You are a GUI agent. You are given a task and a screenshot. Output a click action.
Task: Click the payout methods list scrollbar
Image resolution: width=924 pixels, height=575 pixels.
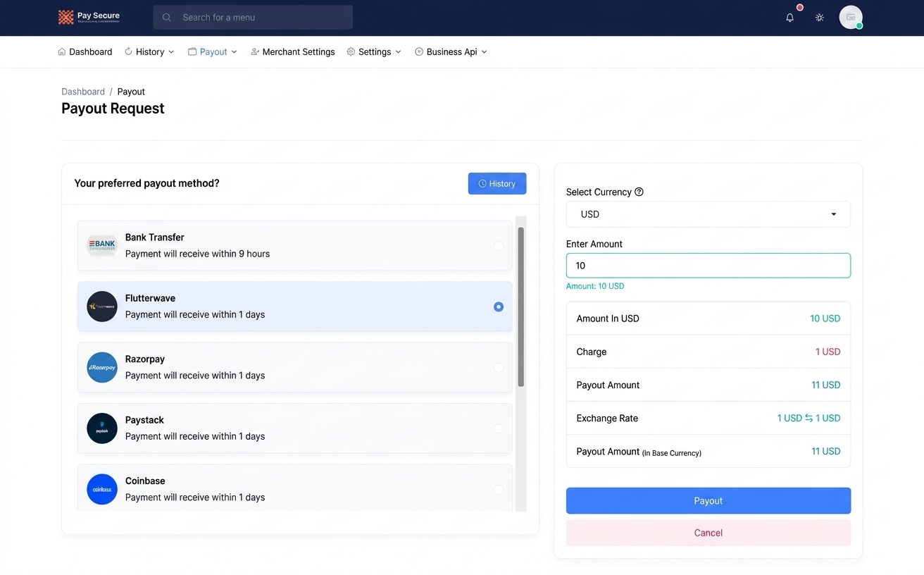click(x=521, y=307)
